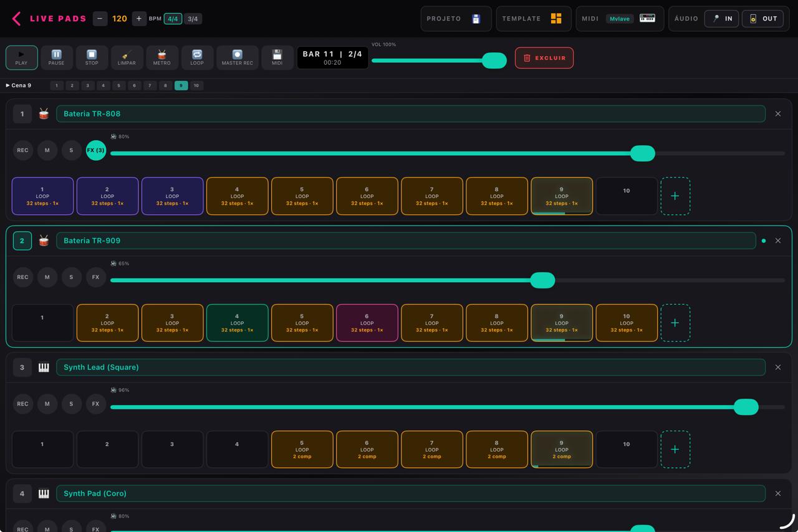Viewport: 798px width, 532px height.
Task: Select the 4/4 time signature
Action: (x=173, y=19)
